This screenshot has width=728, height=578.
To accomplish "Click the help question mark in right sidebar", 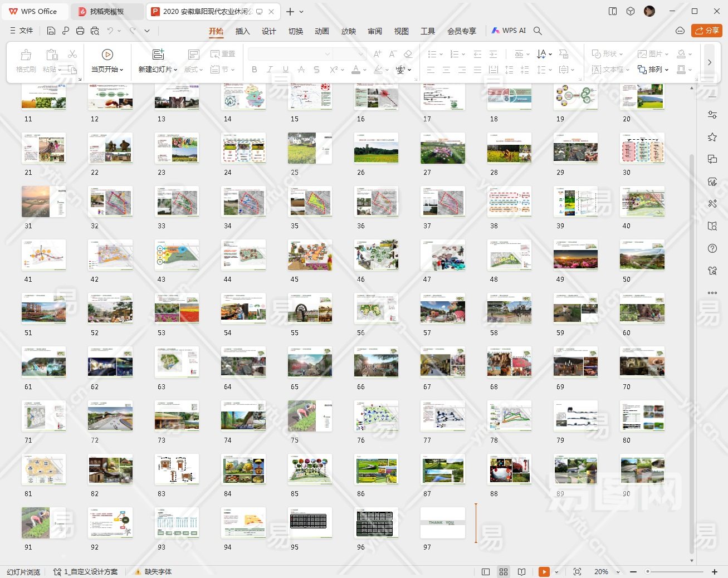I will (x=712, y=248).
